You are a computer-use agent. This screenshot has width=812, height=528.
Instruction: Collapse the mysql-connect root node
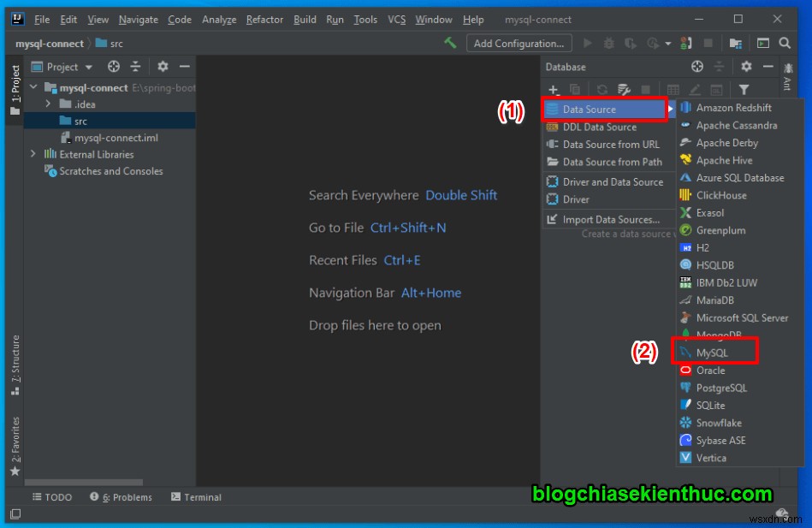(x=34, y=86)
